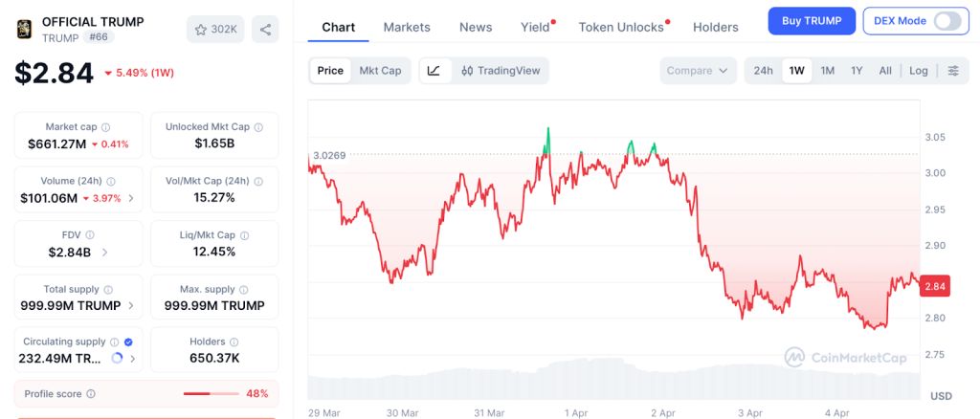Click the 2.84 current price label on chart

[x=935, y=286]
